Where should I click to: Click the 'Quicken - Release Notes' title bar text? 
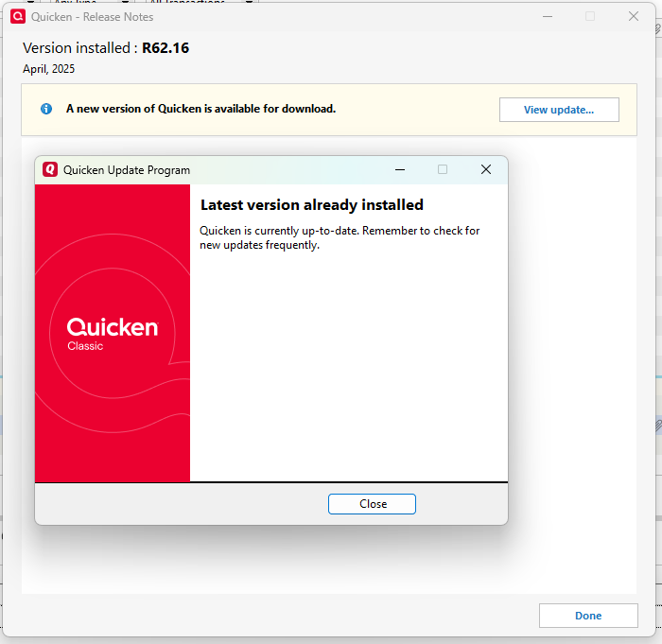(x=92, y=17)
